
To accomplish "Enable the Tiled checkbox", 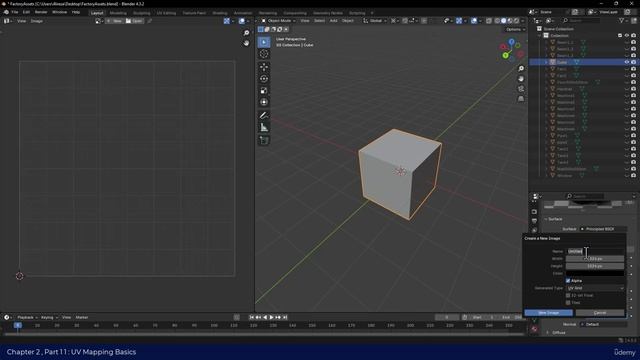I will pyautogui.click(x=568, y=302).
